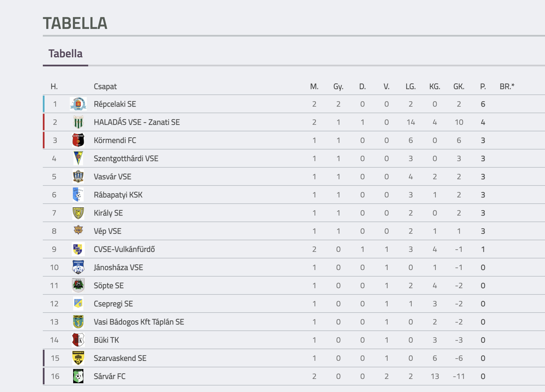The height and width of the screenshot is (392, 545).
Task: Click the Sárvár FC green crest
Action: [x=78, y=376]
